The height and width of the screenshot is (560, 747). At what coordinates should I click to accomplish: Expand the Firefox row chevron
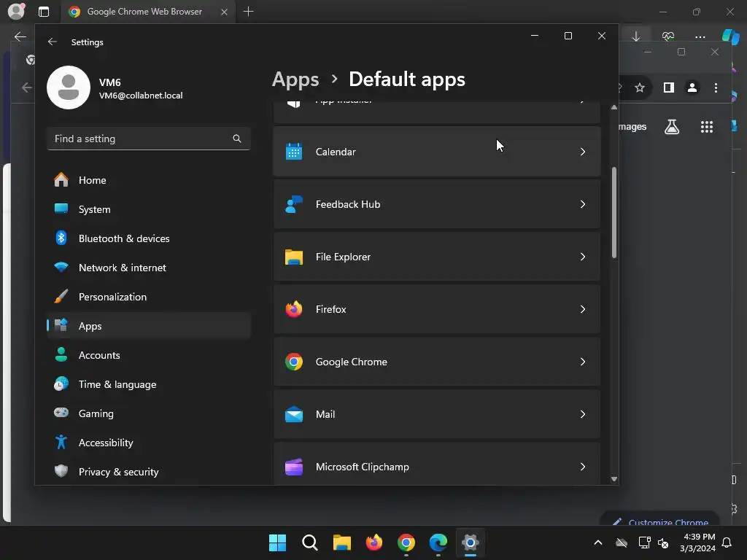[583, 309]
